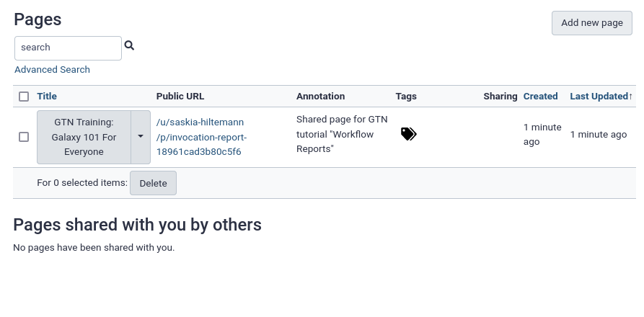Click Delete for selected items
This screenshot has width=644, height=317.
tap(153, 183)
